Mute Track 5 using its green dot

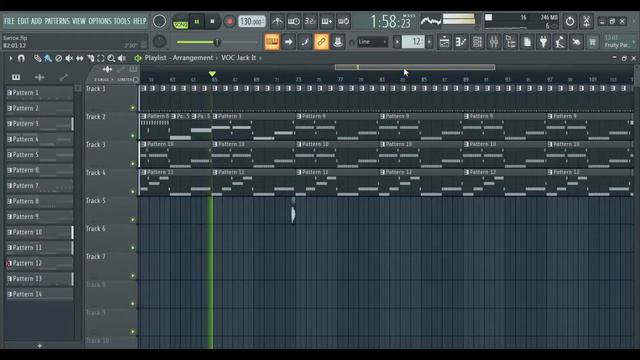133,220
